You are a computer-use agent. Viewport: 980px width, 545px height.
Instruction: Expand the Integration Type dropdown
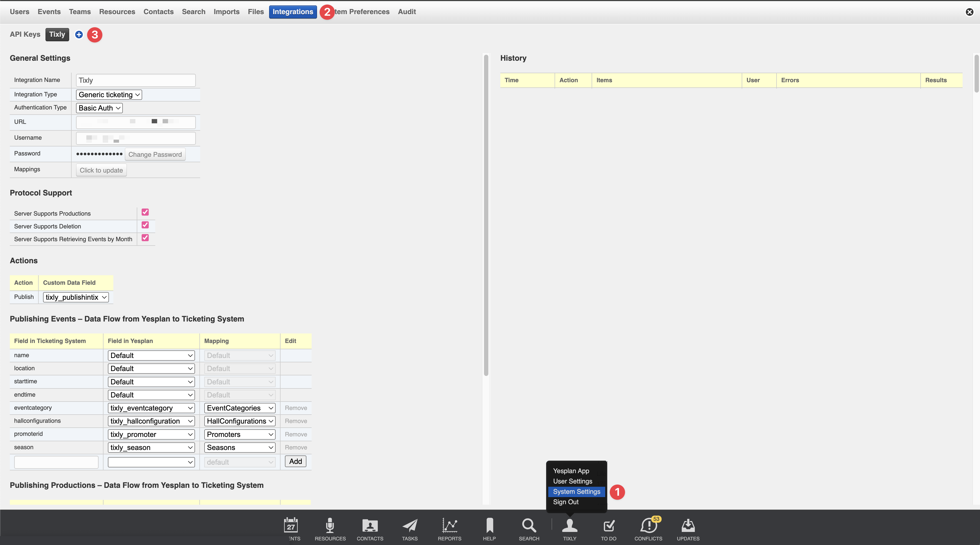coord(109,95)
